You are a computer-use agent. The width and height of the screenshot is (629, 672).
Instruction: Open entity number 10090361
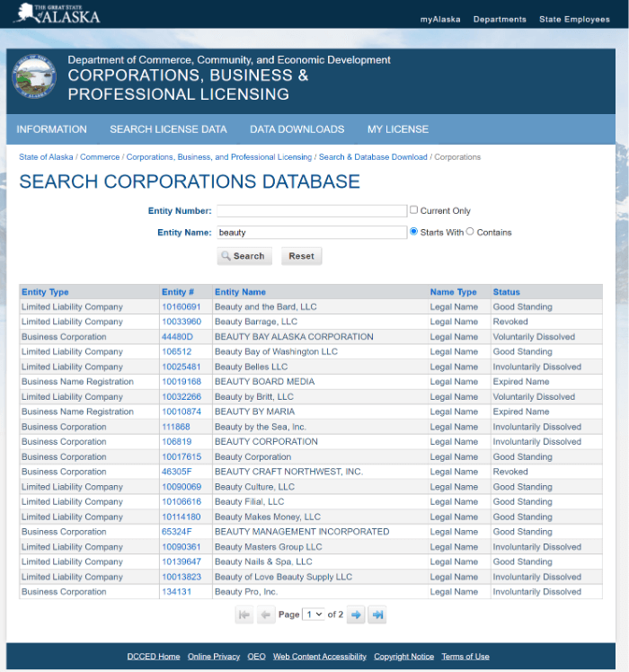click(181, 547)
